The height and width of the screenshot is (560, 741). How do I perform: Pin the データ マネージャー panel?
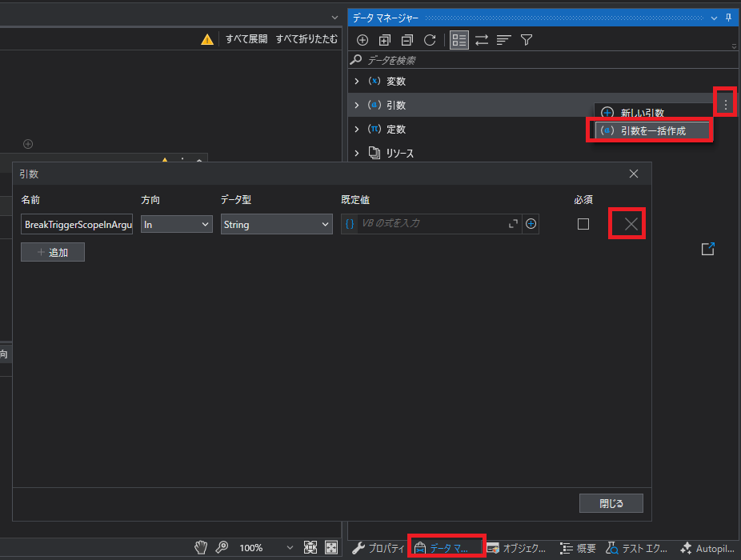pyautogui.click(x=729, y=18)
